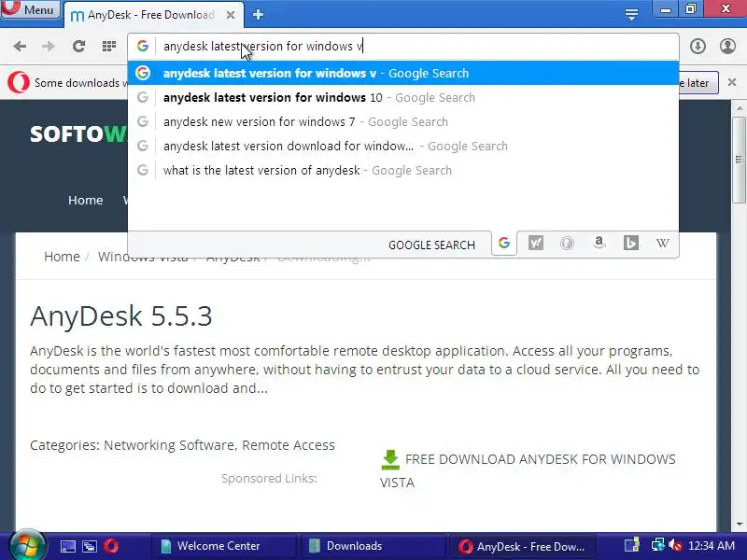Open the tab menu icon in the title bar
Screen dimensions: 747x560
(x=632, y=15)
